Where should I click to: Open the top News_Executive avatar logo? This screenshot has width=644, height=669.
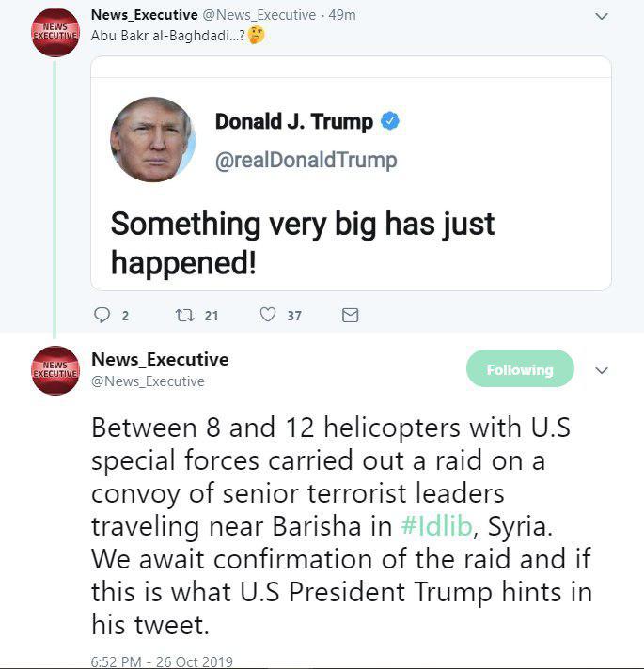[55, 32]
